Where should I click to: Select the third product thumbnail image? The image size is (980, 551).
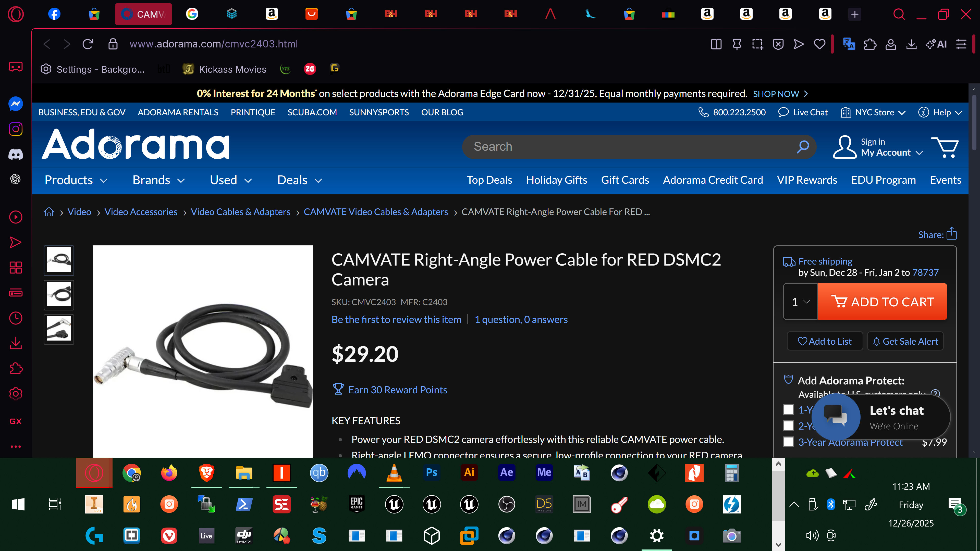[59, 329]
